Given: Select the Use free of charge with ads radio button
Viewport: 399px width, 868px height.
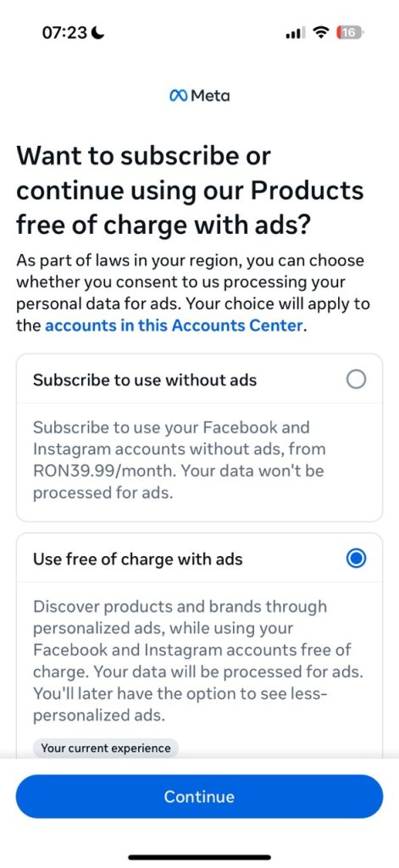Looking at the screenshot, I should (x=356, y=559).
